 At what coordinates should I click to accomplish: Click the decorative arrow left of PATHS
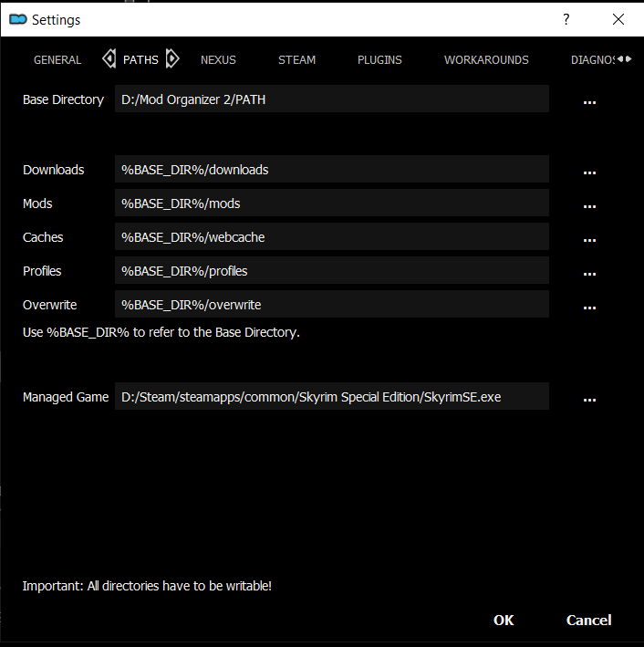point(109,58)
